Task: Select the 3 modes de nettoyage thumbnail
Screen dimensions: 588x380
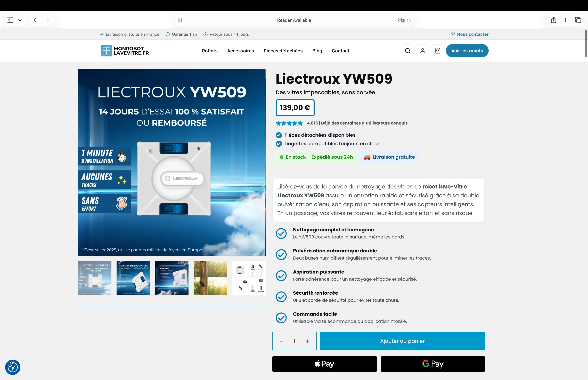Action: (x=172, y=278)
